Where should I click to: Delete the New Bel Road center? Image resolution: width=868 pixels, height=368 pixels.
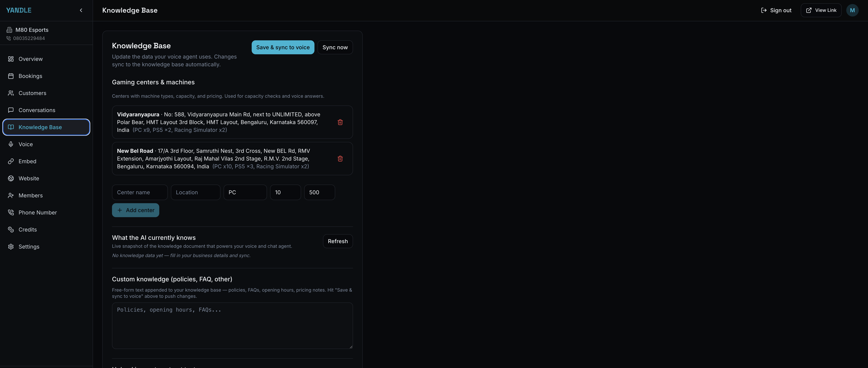340,159
